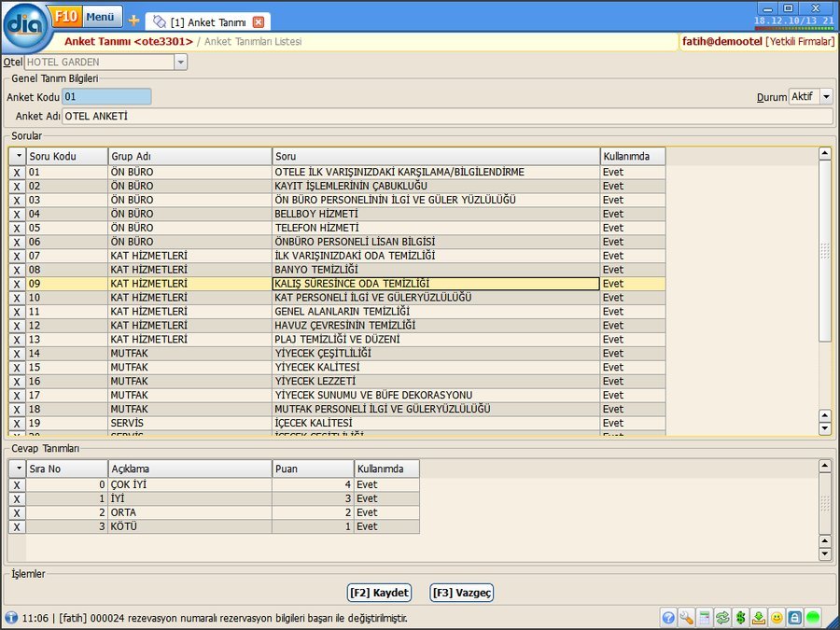Focus the Anket Kodu field
Image resolution: width=840 pixels, height=630 pixels.
click(106, 97)
